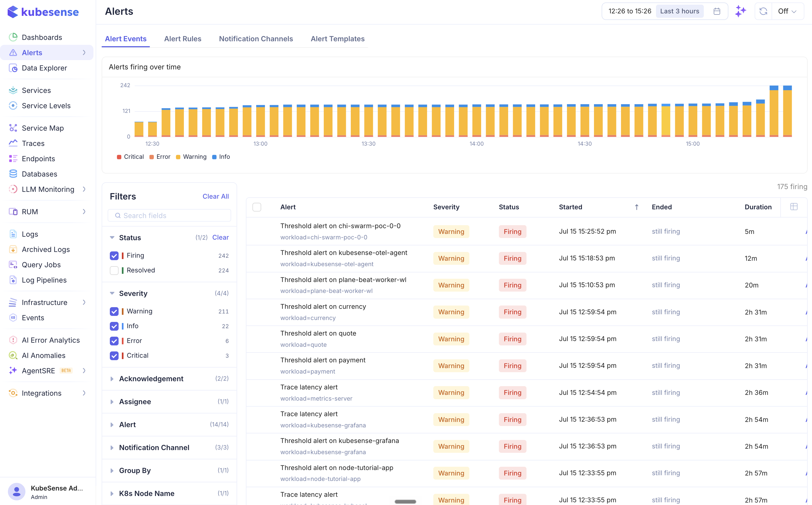Open the kubesense-otel-agent alert row

(526, 258)
